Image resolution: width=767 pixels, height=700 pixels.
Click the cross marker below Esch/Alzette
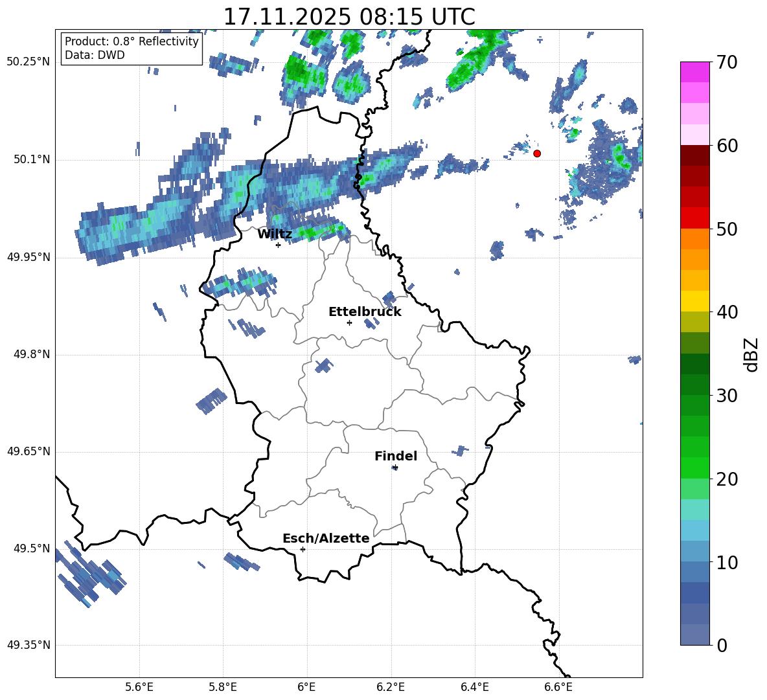coord(303,549)
